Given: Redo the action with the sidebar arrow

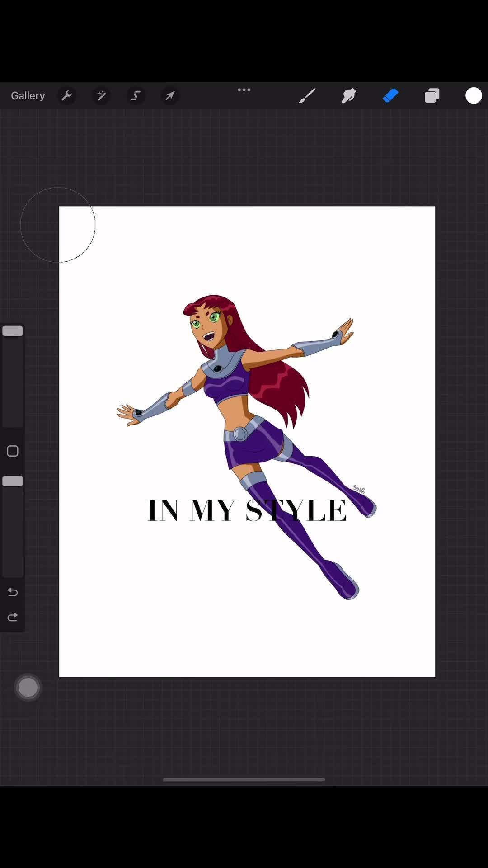Looking at the screenshot, I should coord(13,617).
